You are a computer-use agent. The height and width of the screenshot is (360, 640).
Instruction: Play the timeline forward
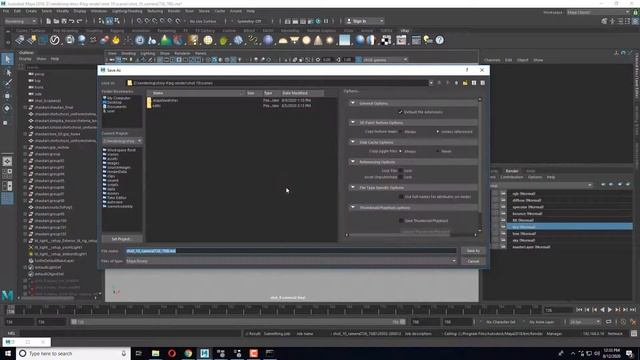[610, 310]
